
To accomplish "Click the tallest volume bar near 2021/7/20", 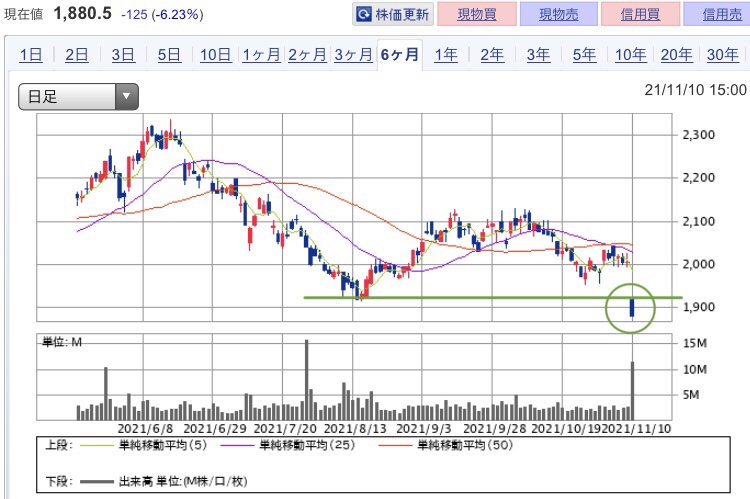I will 307,380.
